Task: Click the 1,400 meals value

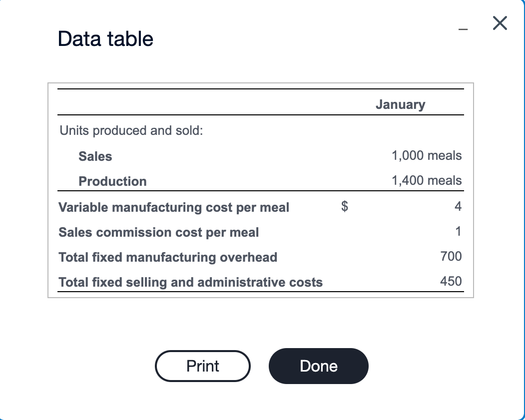Action: pyautogui.click(x=427, y=180)
